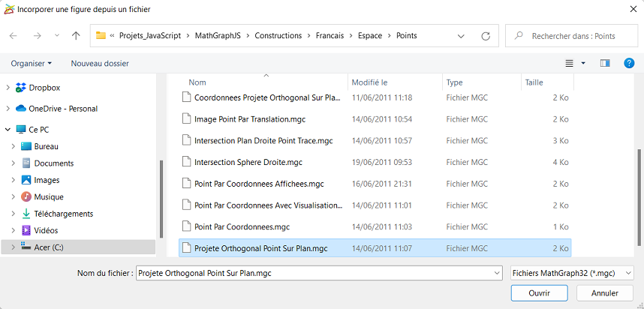
Task: Click the Ouvrir button
Action: (539, 293)
